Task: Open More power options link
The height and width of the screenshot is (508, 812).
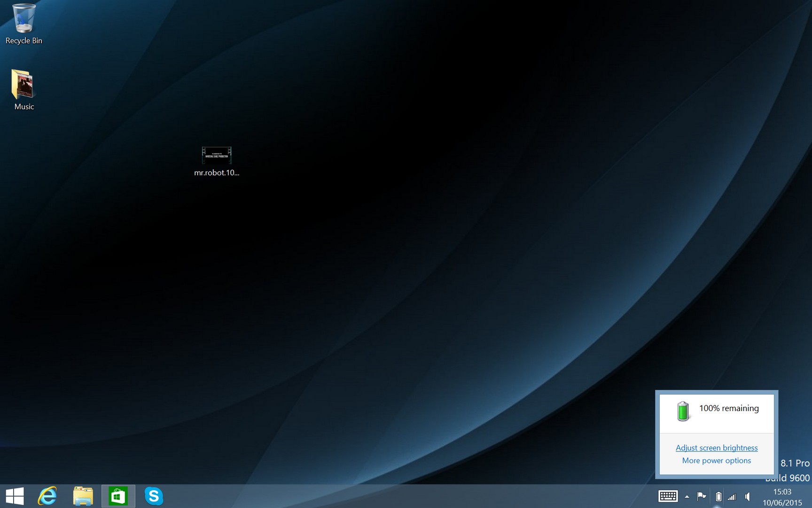Action: pos(717,460)
